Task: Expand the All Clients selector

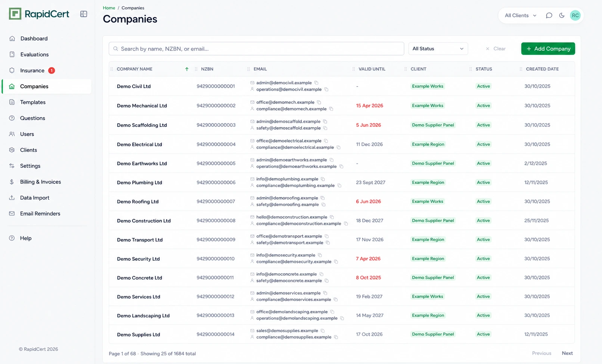Action: [520, 15]
